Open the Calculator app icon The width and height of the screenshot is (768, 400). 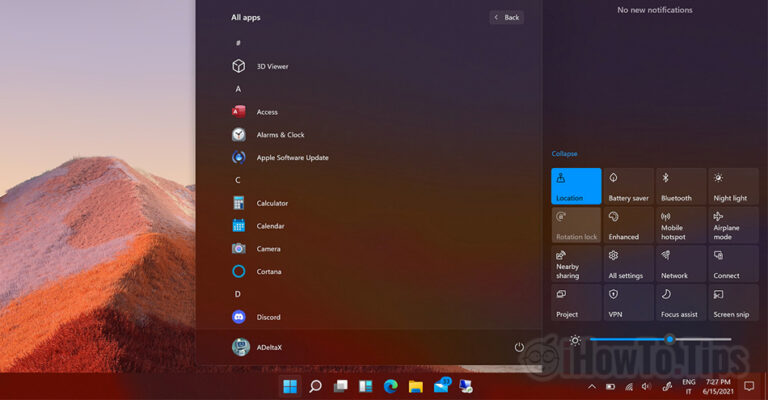pos(239,203)
